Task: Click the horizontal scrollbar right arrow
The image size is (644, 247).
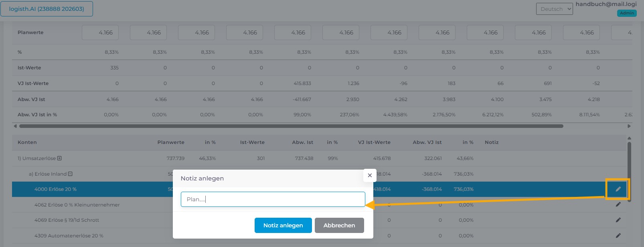Action: [629, 126]
